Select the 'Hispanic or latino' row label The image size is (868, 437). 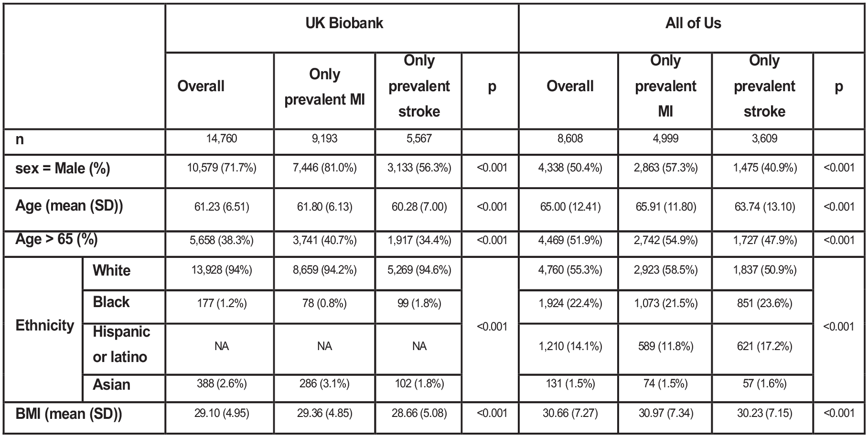pos(121,344)
